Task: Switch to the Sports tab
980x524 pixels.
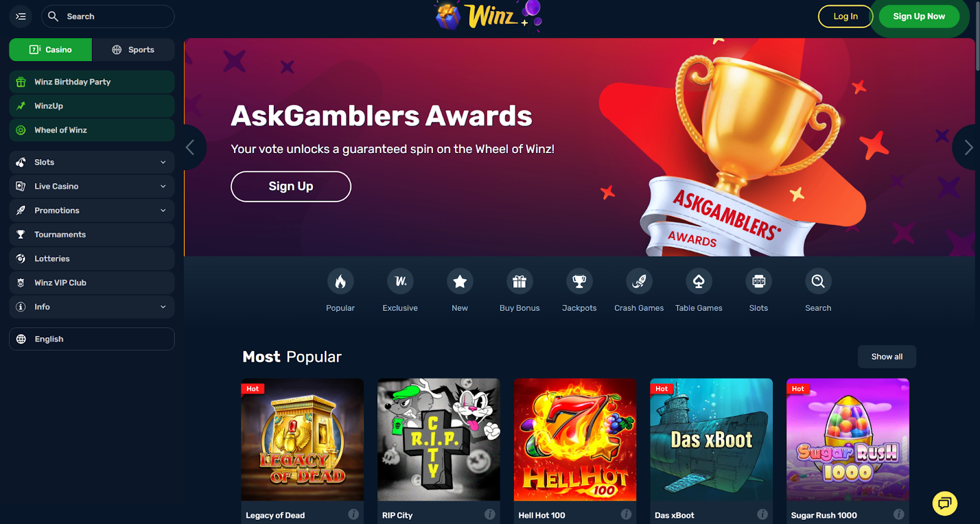Action: [x=133, y=50]
